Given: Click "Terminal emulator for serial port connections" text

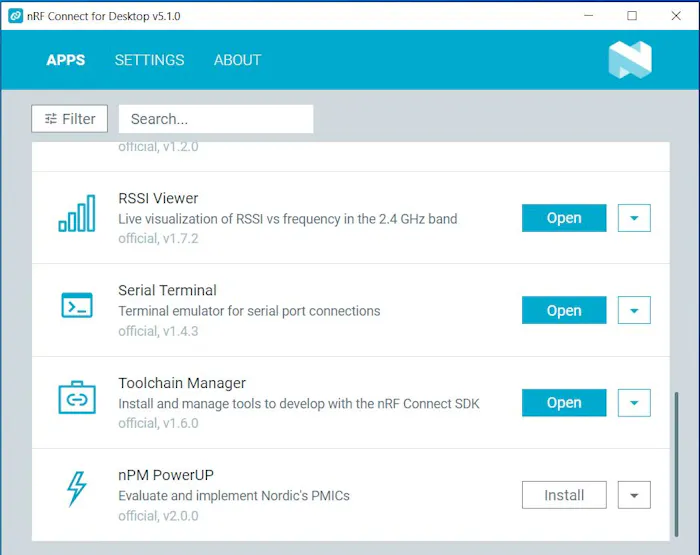Looking at the screenshot, I should pyautogui.click(x=249, y=311).
